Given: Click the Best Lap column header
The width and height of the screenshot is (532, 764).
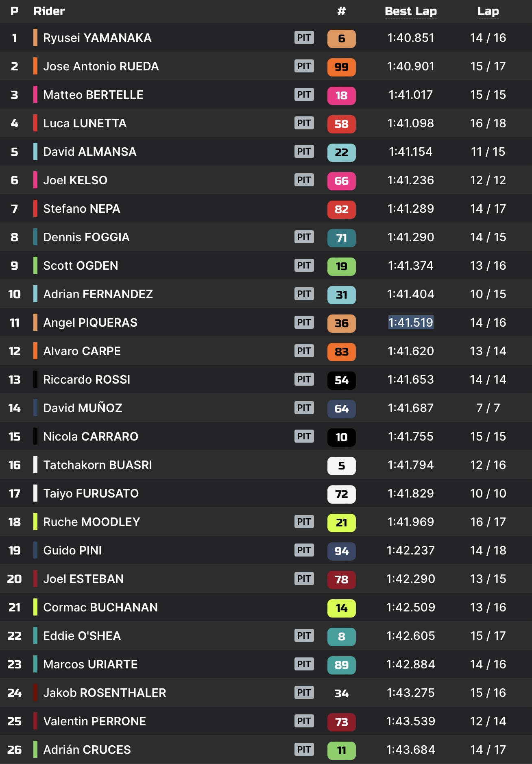Looking at the screenshot, I should click(x=411, y=11).
